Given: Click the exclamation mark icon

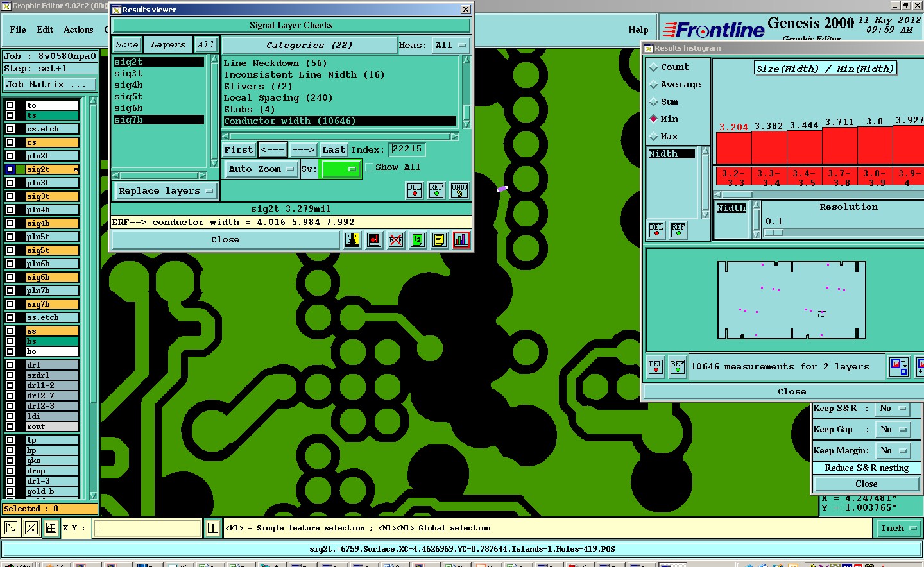Looking at the screenshot, I should [x=213, y=529].
